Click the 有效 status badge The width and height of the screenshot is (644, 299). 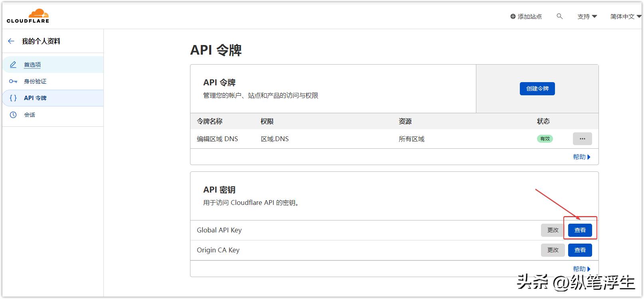tap(545, 139)
